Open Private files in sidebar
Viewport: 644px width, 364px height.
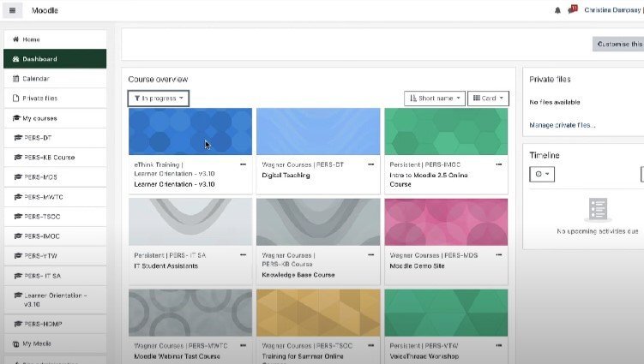tap(39, 98)
